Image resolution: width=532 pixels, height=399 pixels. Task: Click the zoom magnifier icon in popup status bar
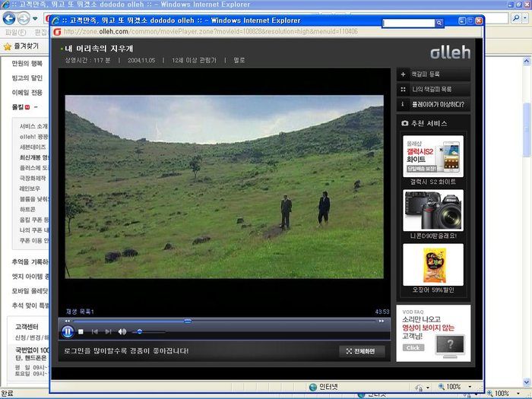coord(442,387)
